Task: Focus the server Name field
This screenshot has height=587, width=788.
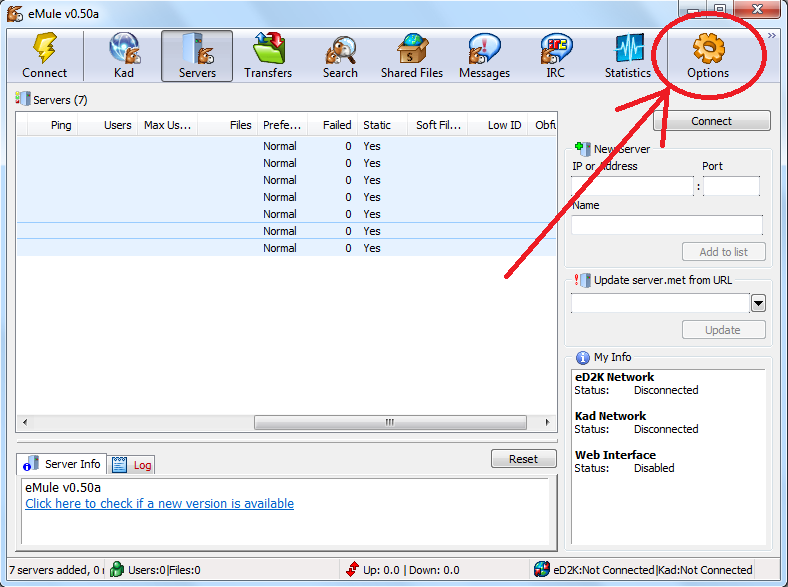Action: pyautogui.click(x=667, y=225)
